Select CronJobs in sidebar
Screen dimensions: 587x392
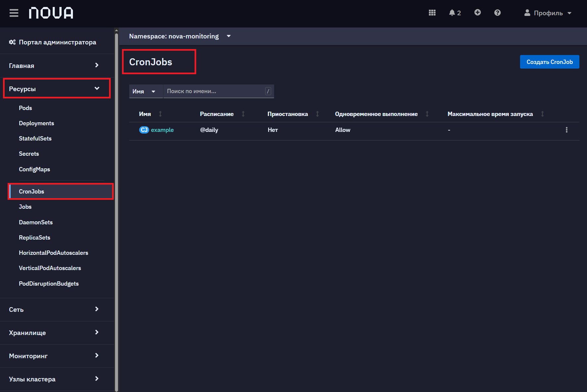(61, 192)
